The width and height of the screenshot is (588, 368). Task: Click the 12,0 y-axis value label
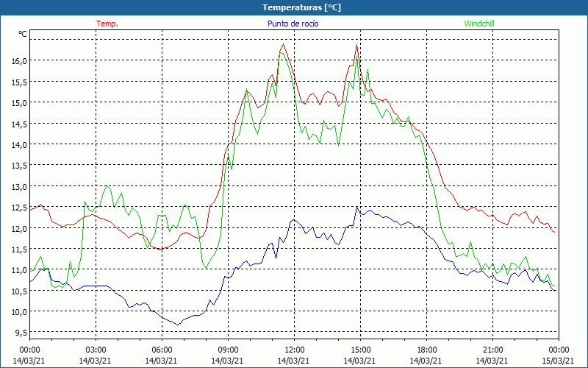tap(18, 228)
